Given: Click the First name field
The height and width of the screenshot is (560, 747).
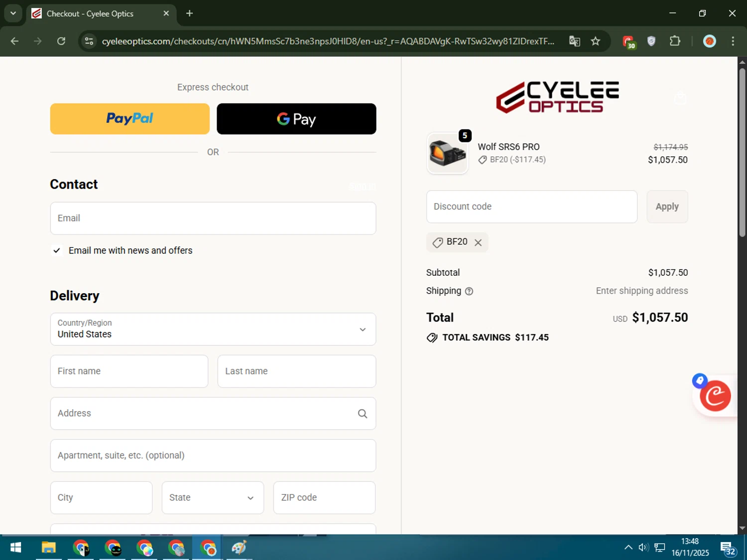Looking at the screenshot, I should [x=129, y=371].
